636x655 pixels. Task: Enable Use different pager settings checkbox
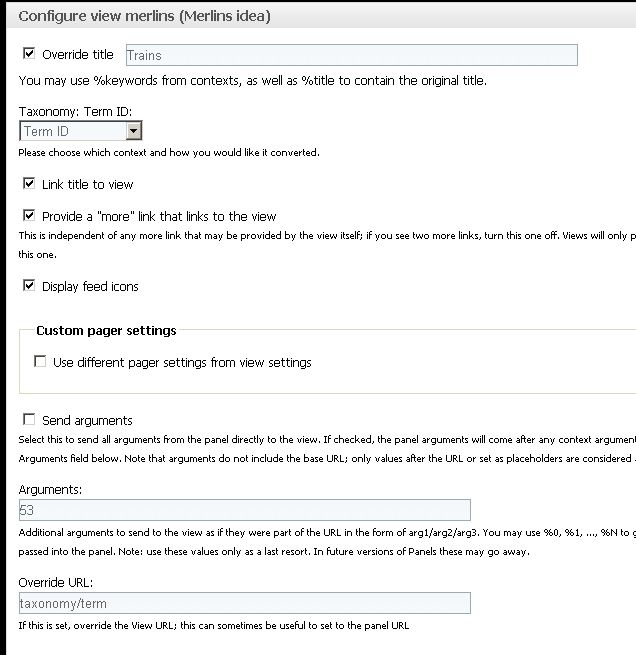40,361
